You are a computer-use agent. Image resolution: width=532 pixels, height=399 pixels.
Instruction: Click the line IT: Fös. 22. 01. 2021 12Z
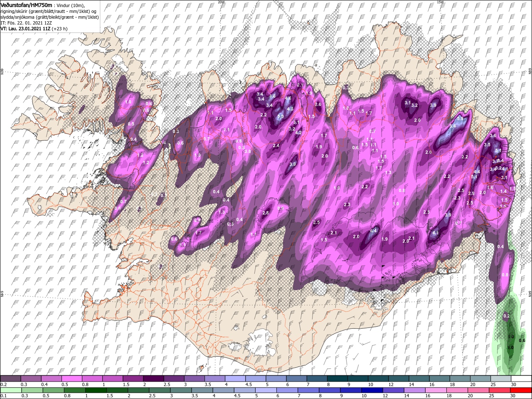pos(26,22)
